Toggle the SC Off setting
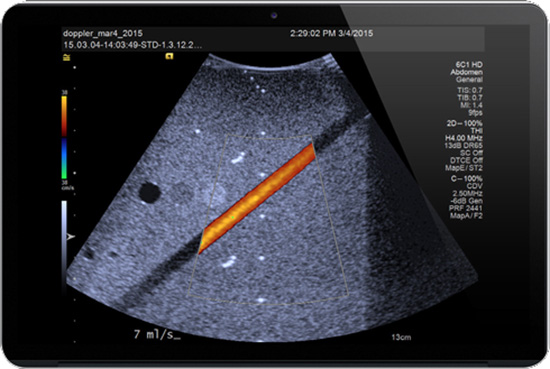Screen dimensions: 550x369 tap(471, 153)
